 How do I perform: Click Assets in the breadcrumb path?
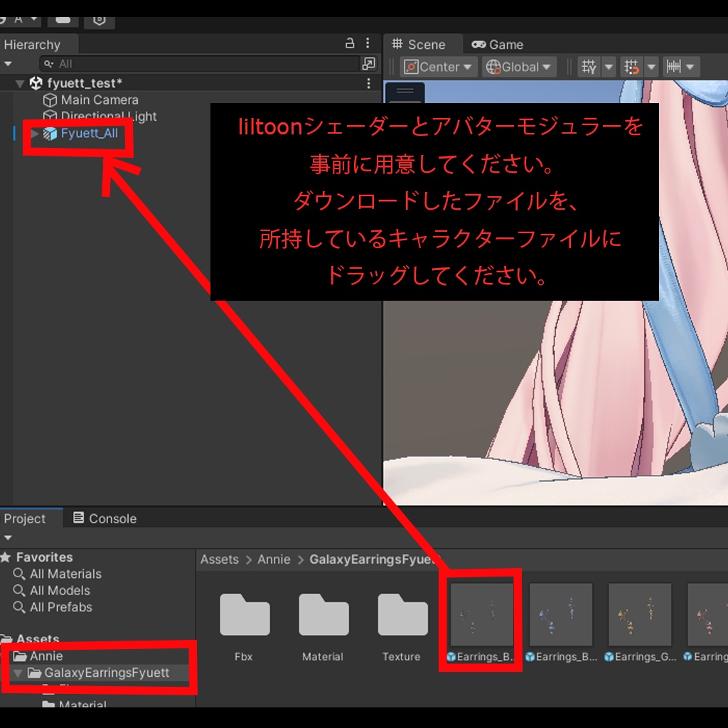click(x=220, y=560)
